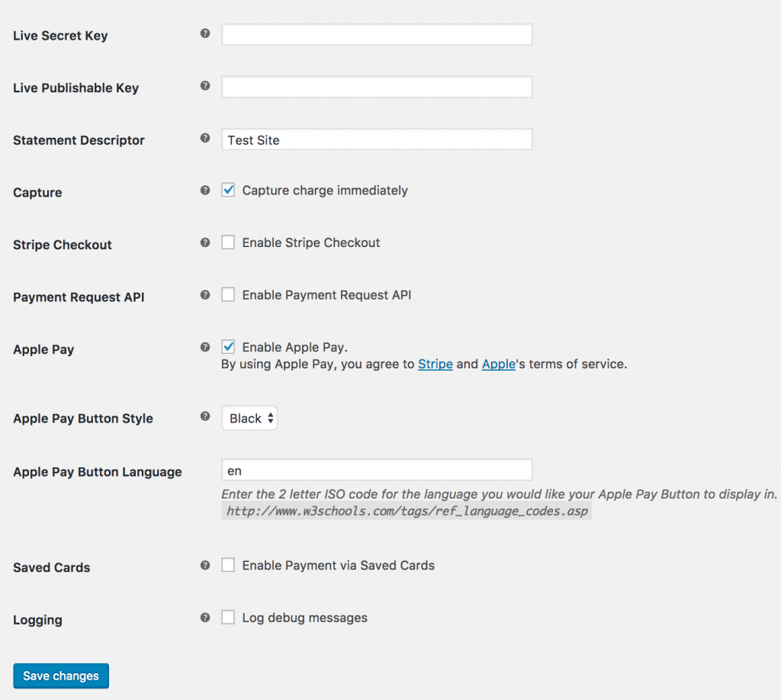Enable the Stripe Checkout checkbox
The height and width of the screenshot is (700, 781).
point(228,242)
